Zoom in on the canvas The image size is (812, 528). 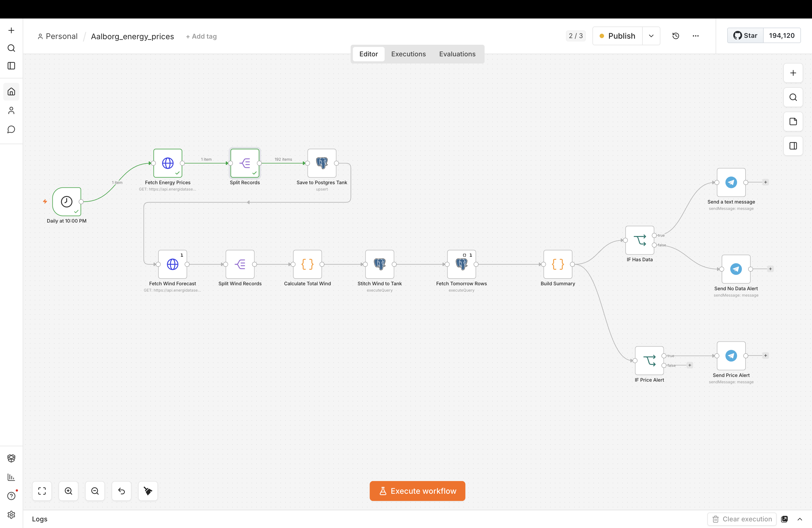point(68,491)
